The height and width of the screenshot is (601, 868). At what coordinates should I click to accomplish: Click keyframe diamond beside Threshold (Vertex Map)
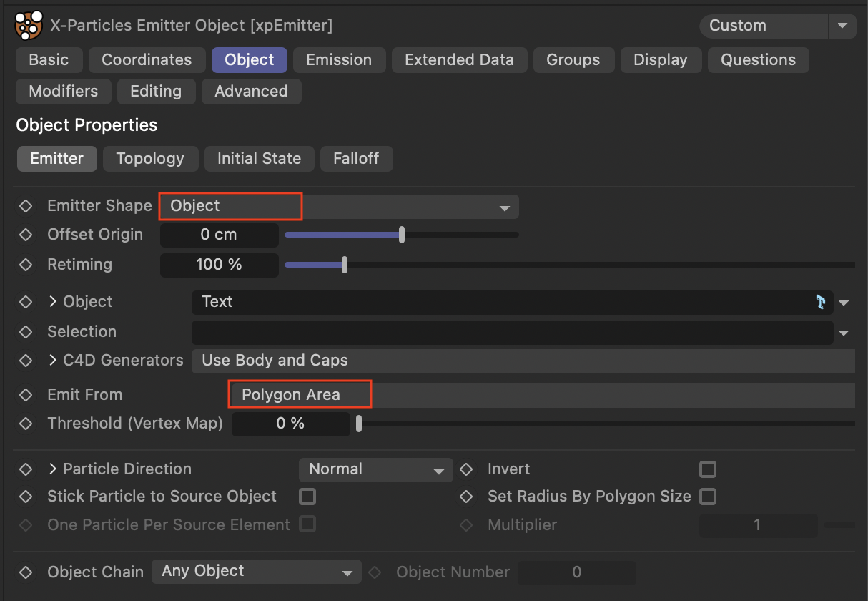point(26,424)
